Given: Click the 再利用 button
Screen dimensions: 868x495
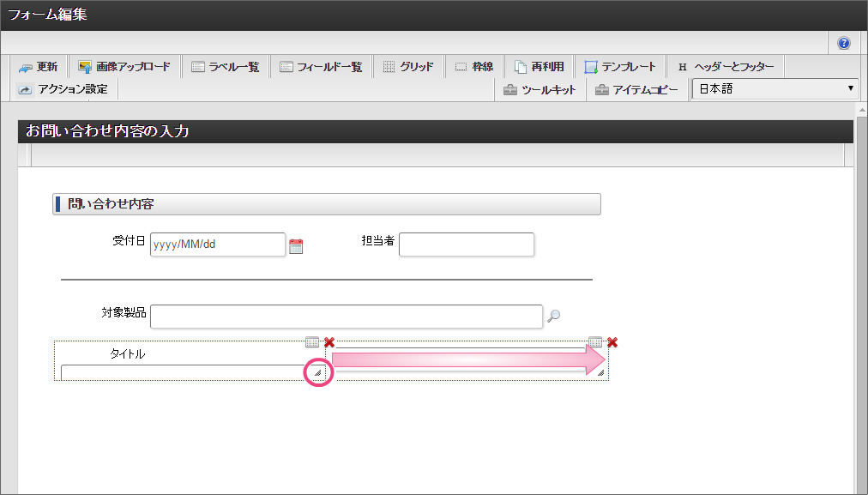Looking at the screenshot, I should [x=539, y=67].
